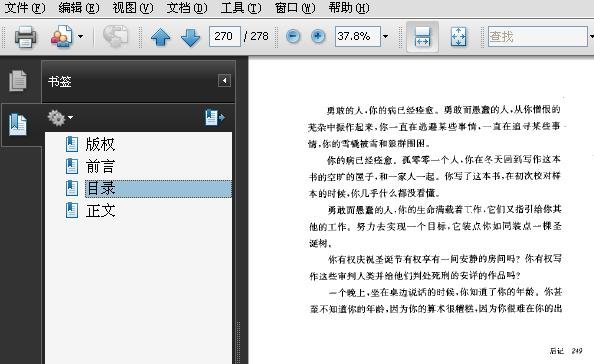The width and height of the screenshot is (594, 364).
Task: Show the Pages thumbnails panel
Action: point(18,80)
